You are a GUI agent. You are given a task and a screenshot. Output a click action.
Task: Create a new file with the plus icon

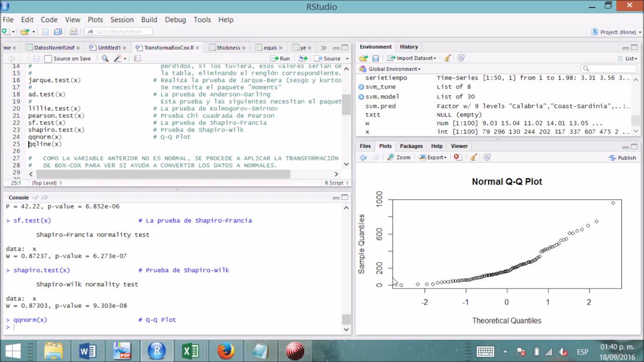[6, 32]
